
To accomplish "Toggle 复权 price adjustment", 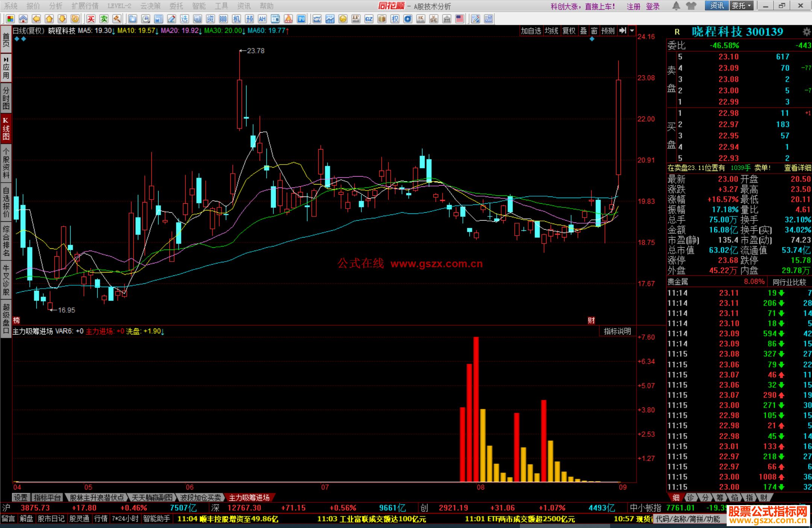I will [569, 31].
